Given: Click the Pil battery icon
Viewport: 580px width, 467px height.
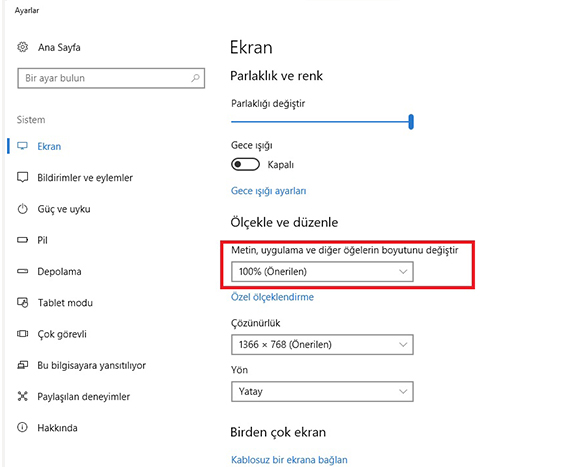Looking at the screenshot, I should tap(23, 240).
